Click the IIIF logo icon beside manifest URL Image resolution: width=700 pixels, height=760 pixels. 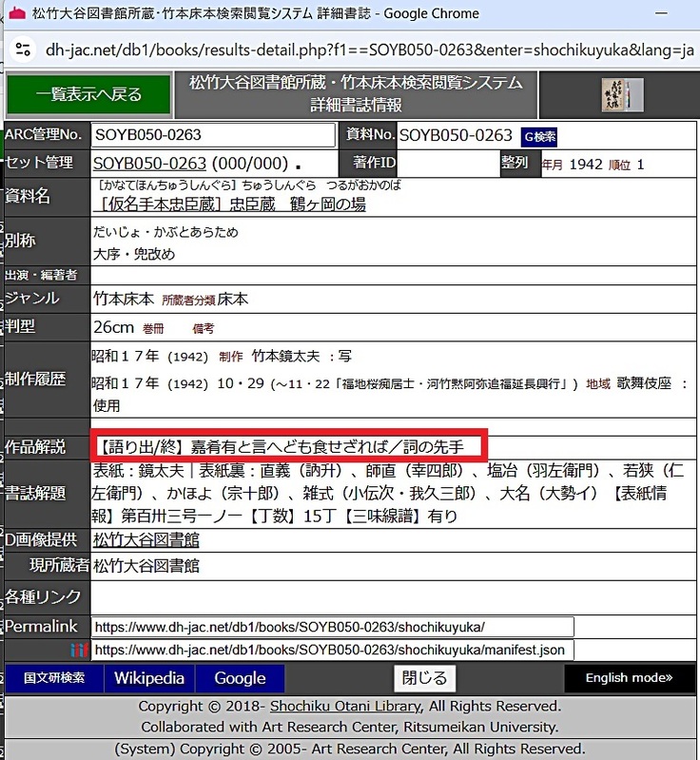coord(80,651)
